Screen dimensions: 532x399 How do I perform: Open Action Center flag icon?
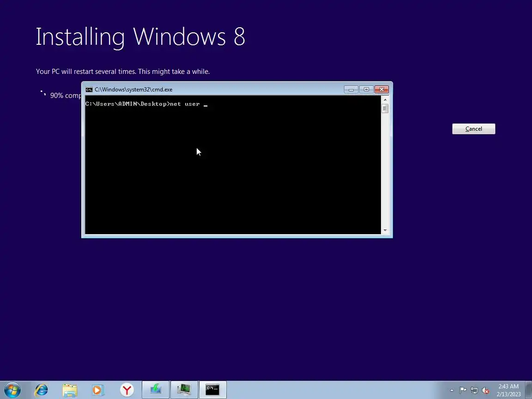coord(463,390)
